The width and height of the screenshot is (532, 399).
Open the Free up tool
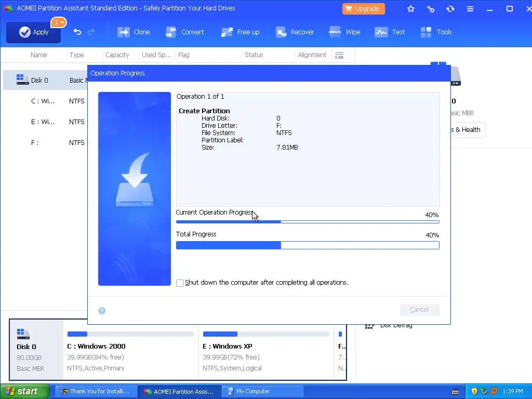(240, 32)
